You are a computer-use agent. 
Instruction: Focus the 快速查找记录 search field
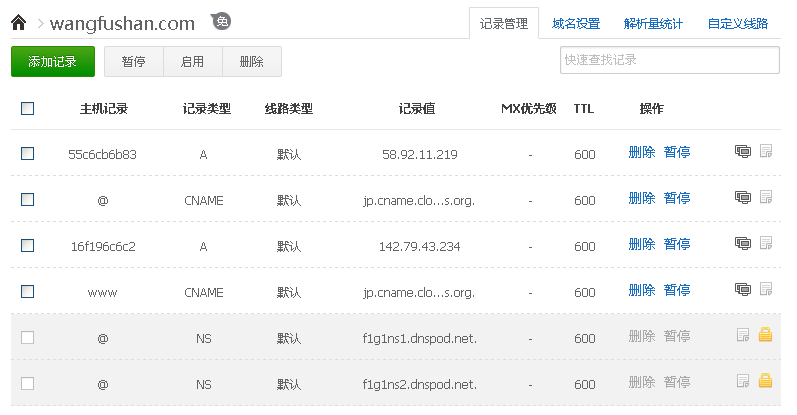(x=669, y=60)
